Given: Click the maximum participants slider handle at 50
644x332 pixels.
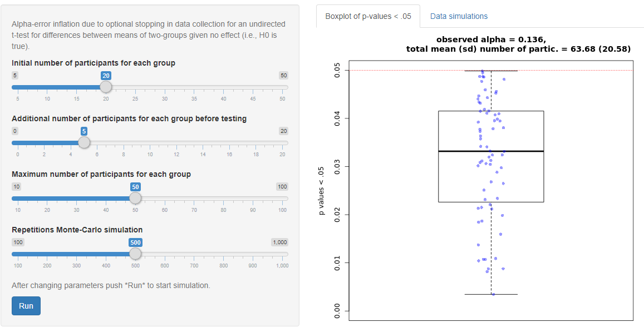Looking at the screenshot, I should [x=135, y=198].
